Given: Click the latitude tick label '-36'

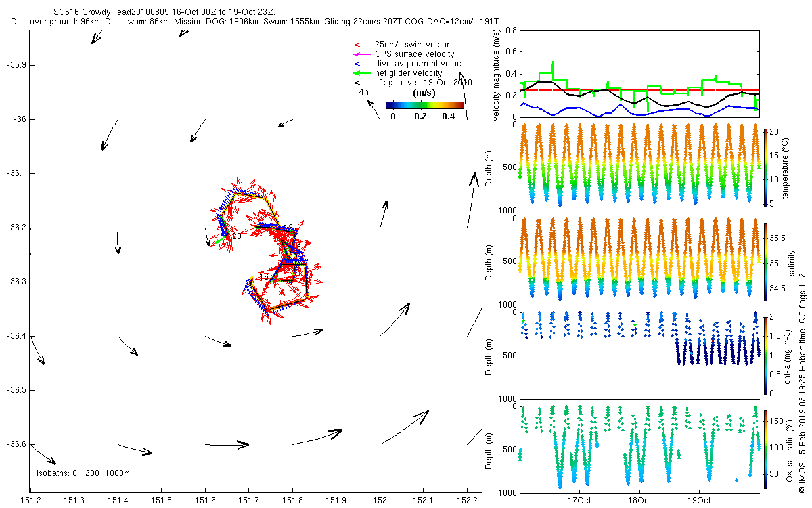Looking at the screenshot, I should click(20, 119).
